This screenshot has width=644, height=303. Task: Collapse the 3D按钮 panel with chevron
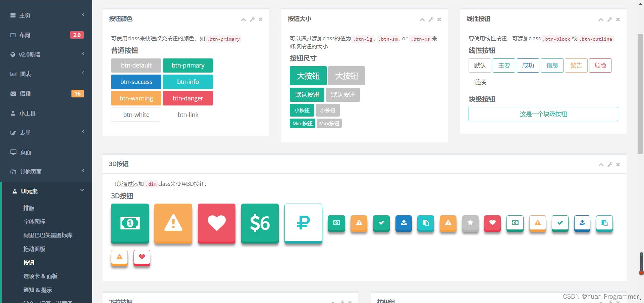coord(601,165)
